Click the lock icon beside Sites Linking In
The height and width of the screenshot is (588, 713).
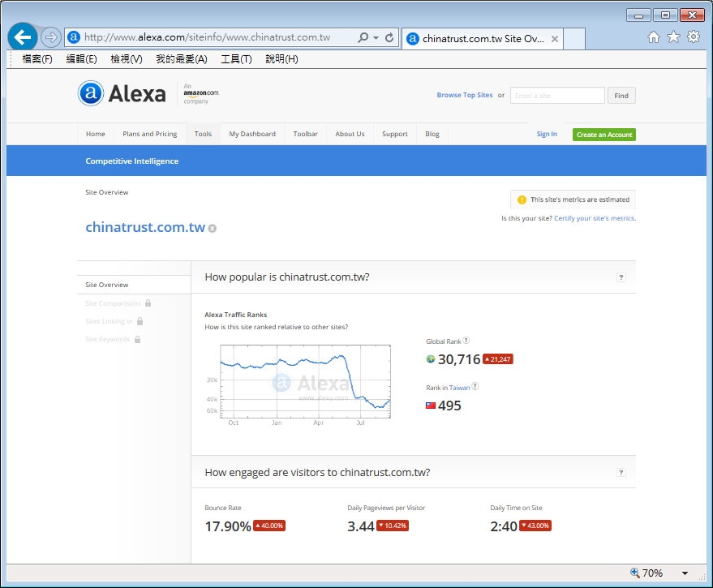[x=140, y=321]
